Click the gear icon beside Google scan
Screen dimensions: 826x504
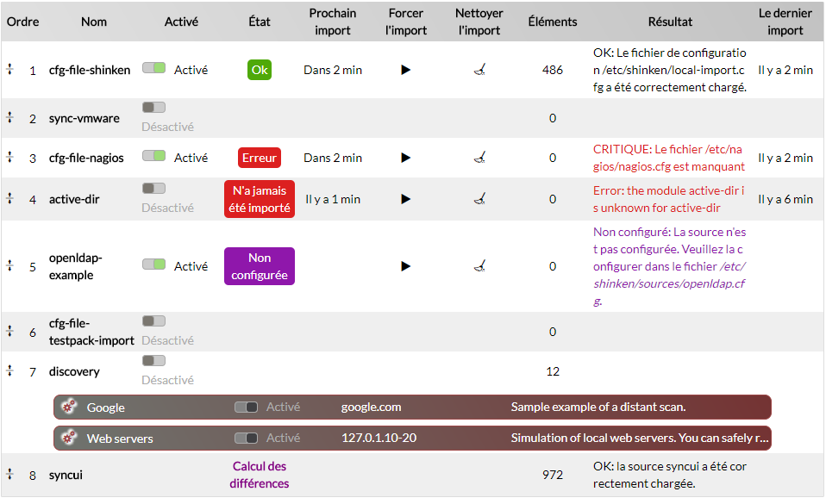(70, 408)
